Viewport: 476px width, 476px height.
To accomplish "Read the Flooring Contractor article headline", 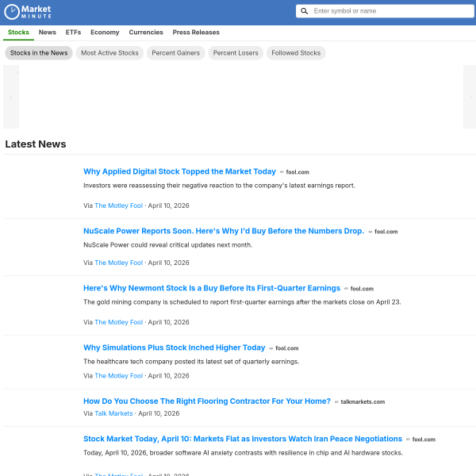I will 206,401.
